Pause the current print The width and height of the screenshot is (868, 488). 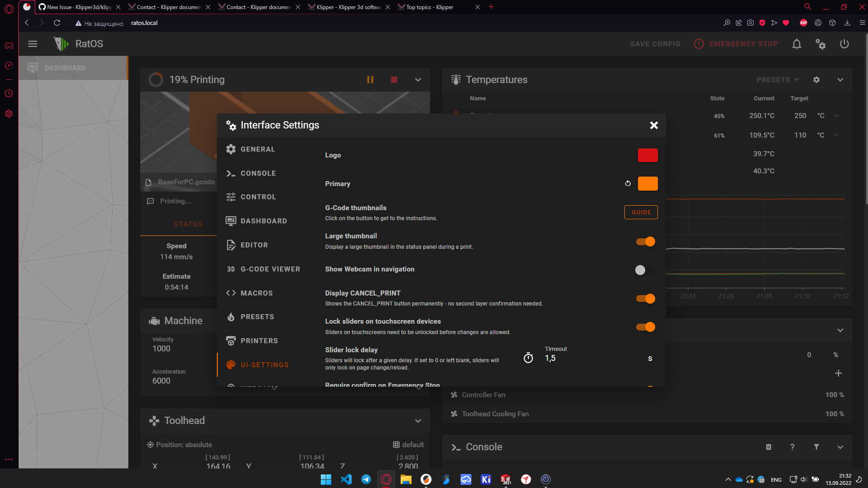pyautogui.click(x=370, y=79)
